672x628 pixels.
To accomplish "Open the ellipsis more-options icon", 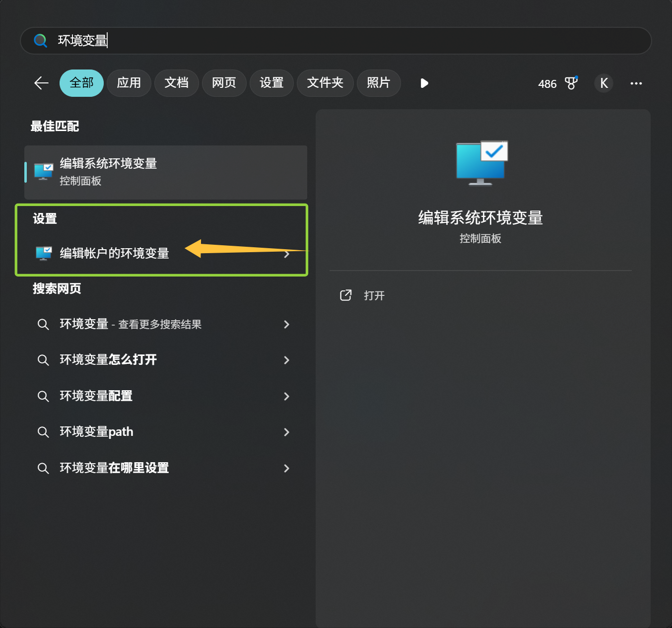I will (636, 83).
